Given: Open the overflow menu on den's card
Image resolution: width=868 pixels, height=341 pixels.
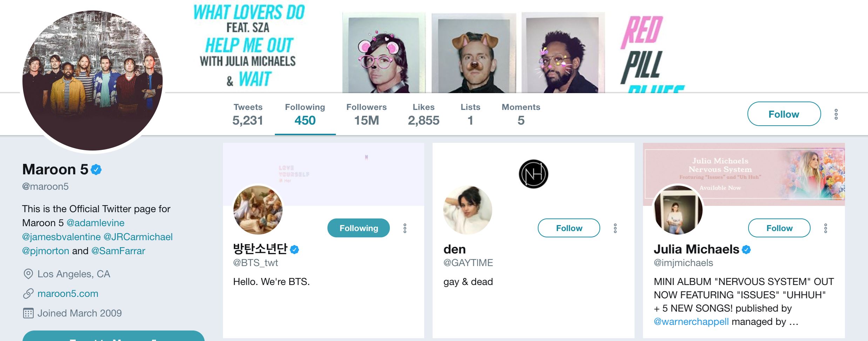Looking at the screenshot, I should point(615,228).
